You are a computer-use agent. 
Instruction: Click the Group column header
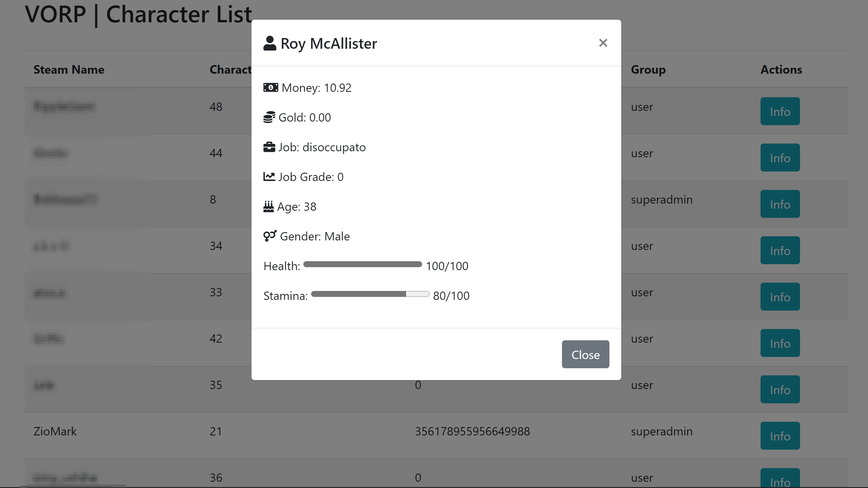pos(648,70)
